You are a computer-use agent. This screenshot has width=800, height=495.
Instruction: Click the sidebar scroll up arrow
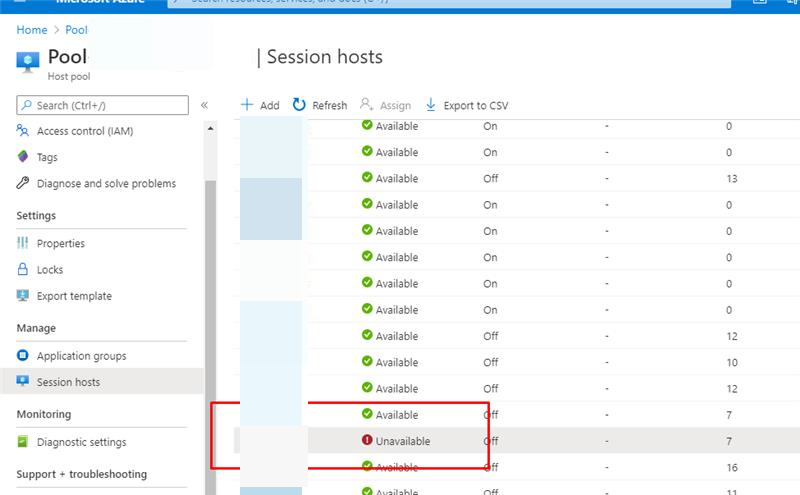[210, 129]
